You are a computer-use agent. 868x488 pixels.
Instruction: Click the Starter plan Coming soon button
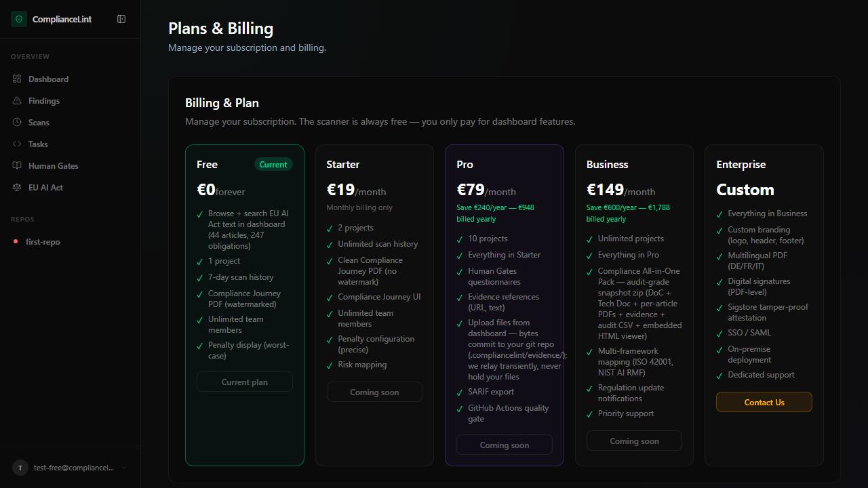point(374,392)
